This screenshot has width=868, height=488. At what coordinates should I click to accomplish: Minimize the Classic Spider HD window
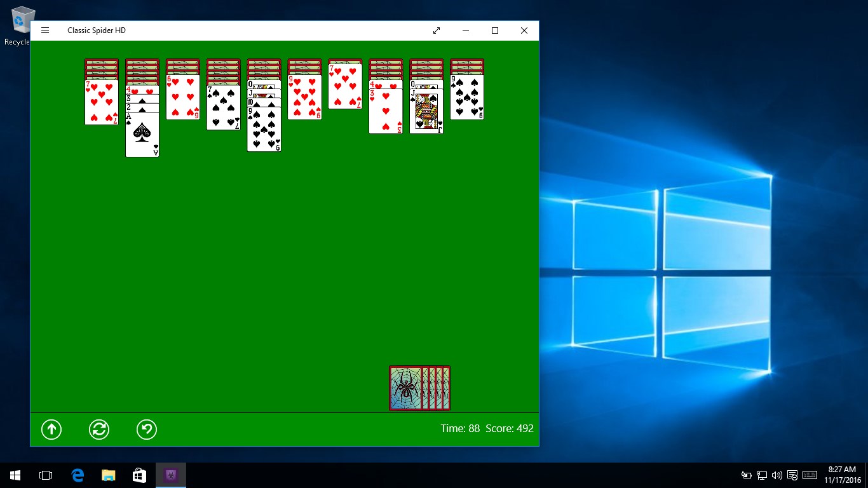pos(466,30)
